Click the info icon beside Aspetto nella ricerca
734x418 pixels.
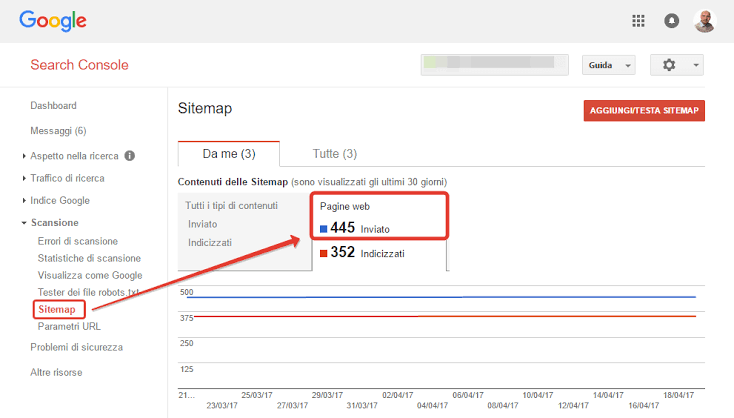[x=130, y=156]
